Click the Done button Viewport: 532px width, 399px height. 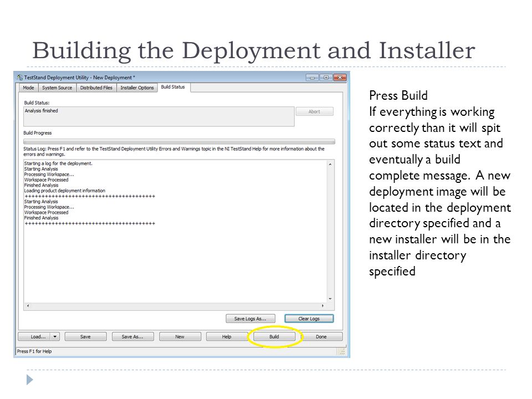click(x=321, y=336)
